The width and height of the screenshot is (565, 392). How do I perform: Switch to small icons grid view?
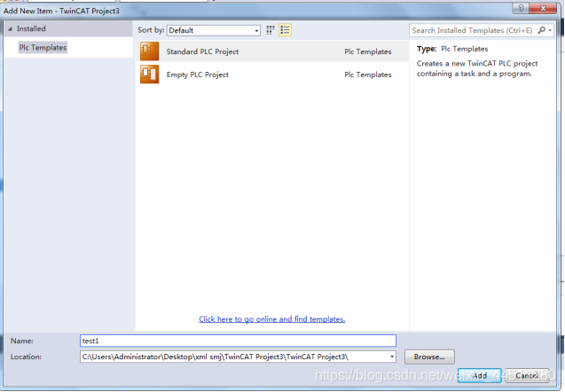271,30
